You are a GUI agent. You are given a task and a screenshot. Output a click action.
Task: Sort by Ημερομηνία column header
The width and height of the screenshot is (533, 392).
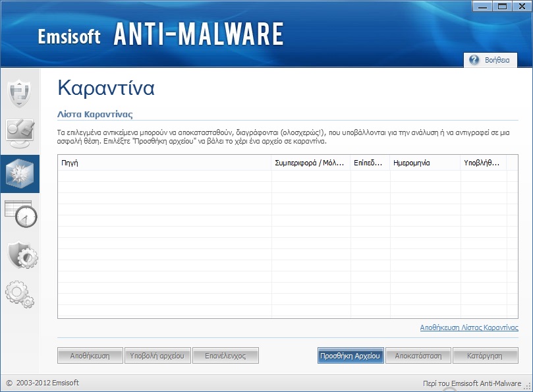click(x=425, y=163)
